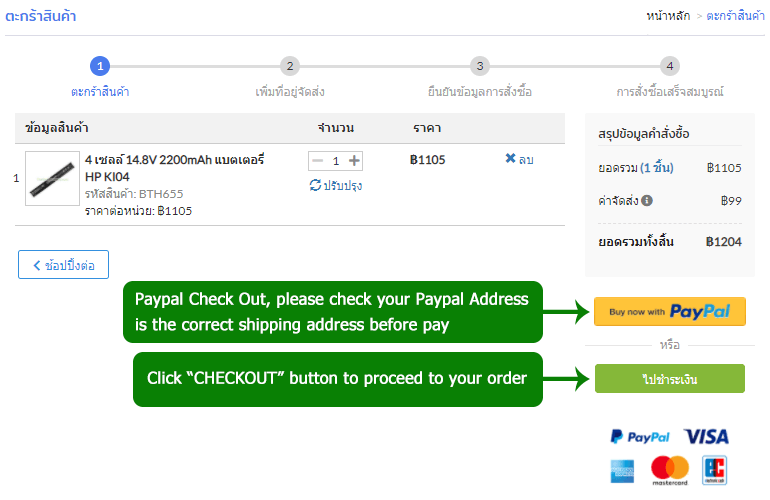
Task: Click the VISA payment logo
Action: point(706,437)
